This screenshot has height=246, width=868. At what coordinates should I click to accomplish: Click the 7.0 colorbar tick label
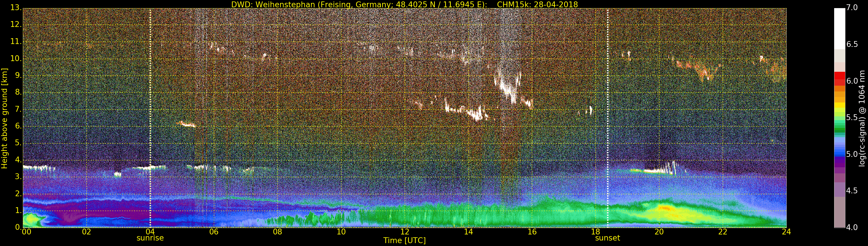pyautogui.click(x=852, y=8)
